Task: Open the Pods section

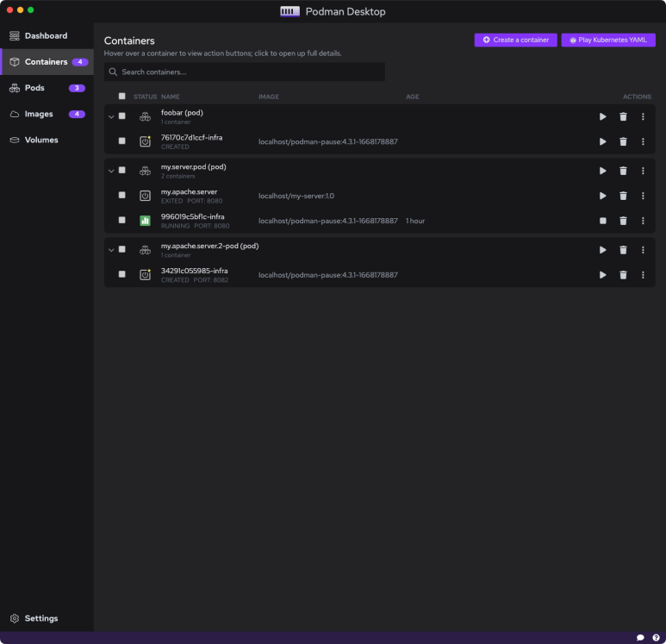Action: tap(47, 88)
